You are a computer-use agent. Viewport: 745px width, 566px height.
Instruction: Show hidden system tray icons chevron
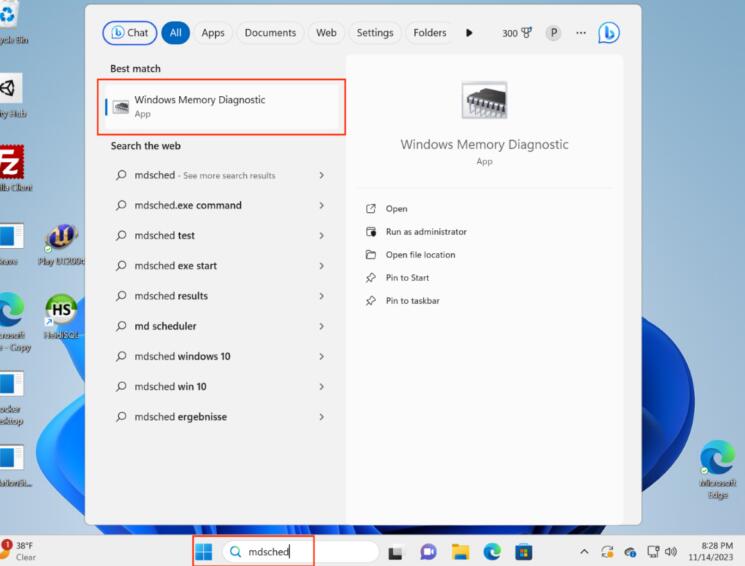coord(584,551)
